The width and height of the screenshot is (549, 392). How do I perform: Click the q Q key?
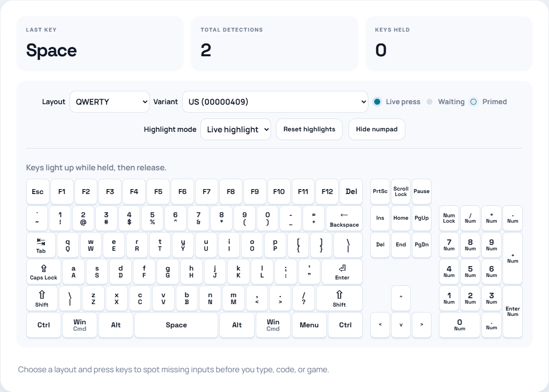[68, 245]
